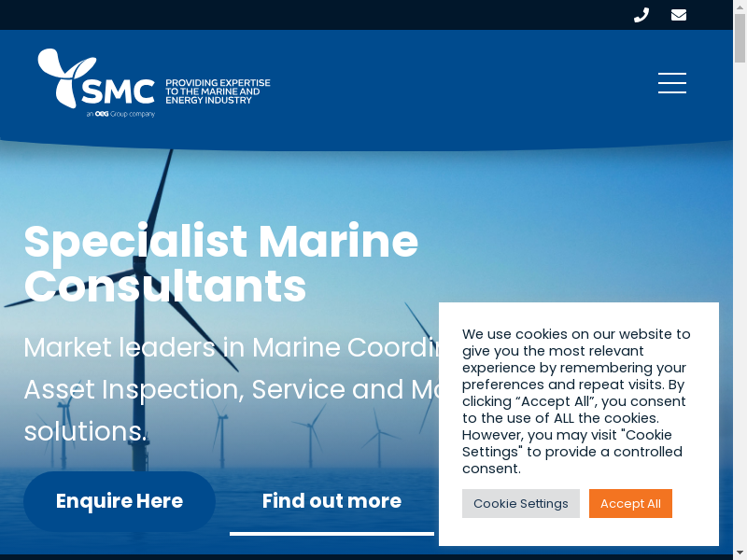Viewport: 747px width, 560px height.
Task: Accept All cookies
Action: (x=630, y=503)
